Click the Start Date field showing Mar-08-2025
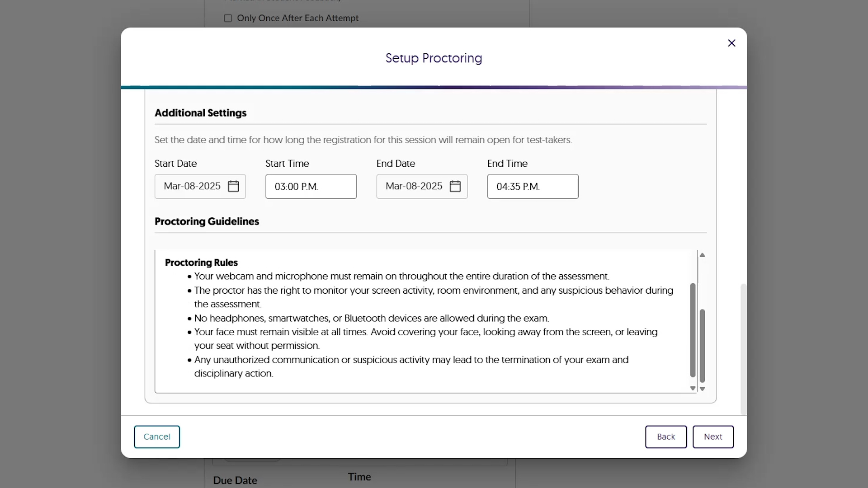 coord(192,186)
